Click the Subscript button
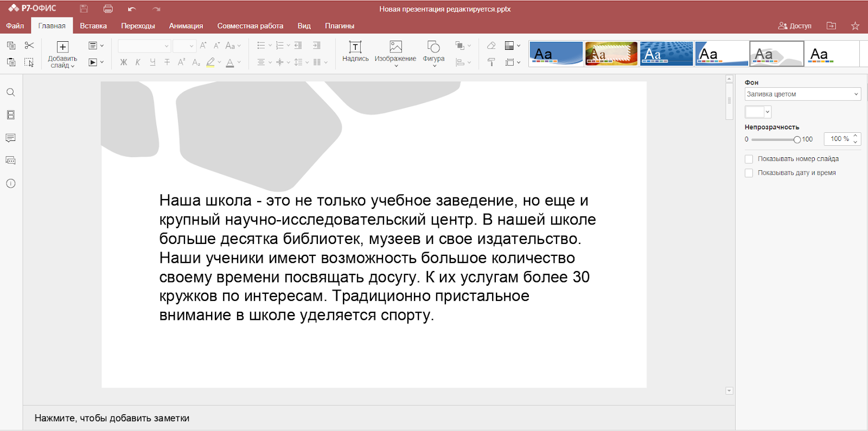The image size is (868, 431). (x=196, y=62)
